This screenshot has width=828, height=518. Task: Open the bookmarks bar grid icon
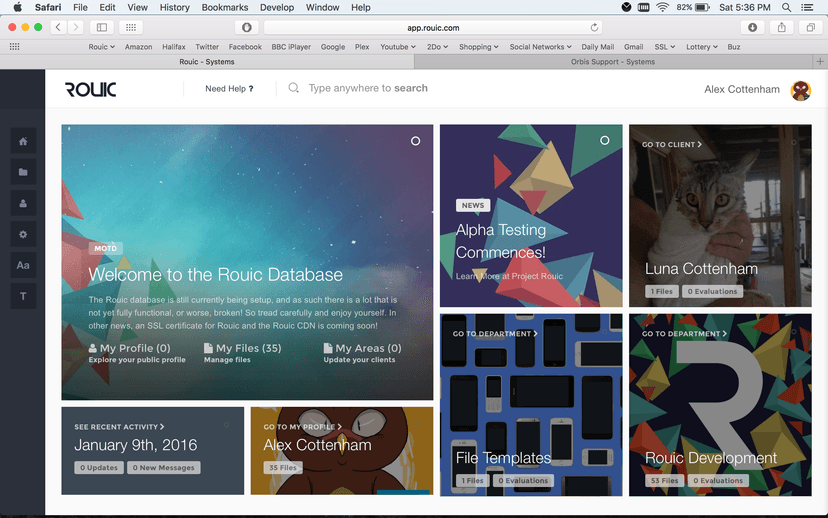(x=15, y=46)
